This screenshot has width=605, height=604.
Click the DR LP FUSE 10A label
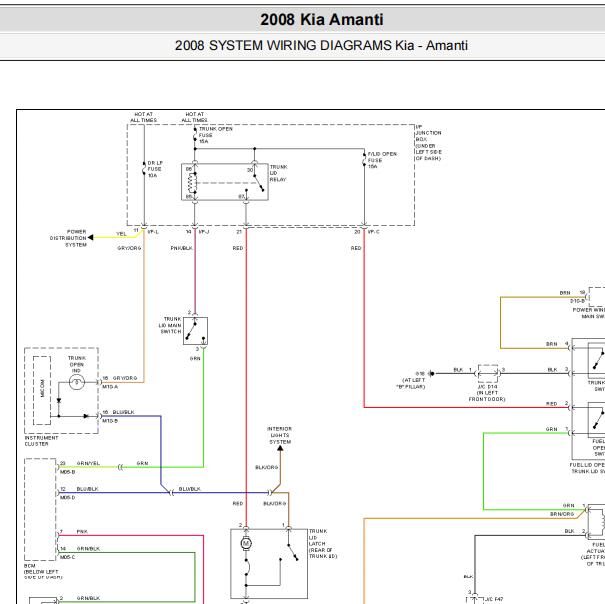(x=155, y=169)
